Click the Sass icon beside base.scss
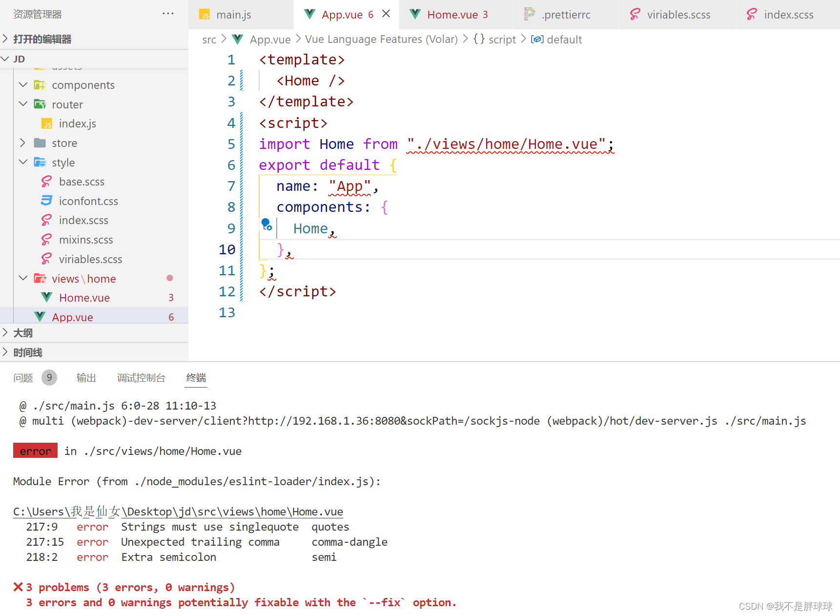 pos(46,182)
